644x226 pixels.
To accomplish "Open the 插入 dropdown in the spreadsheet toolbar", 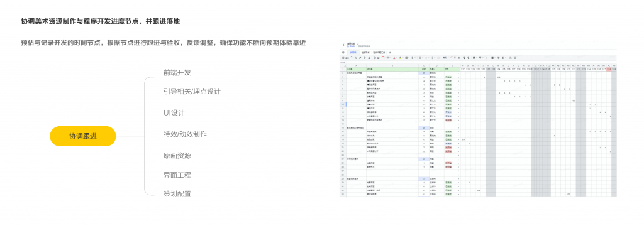I will (378, 58).
